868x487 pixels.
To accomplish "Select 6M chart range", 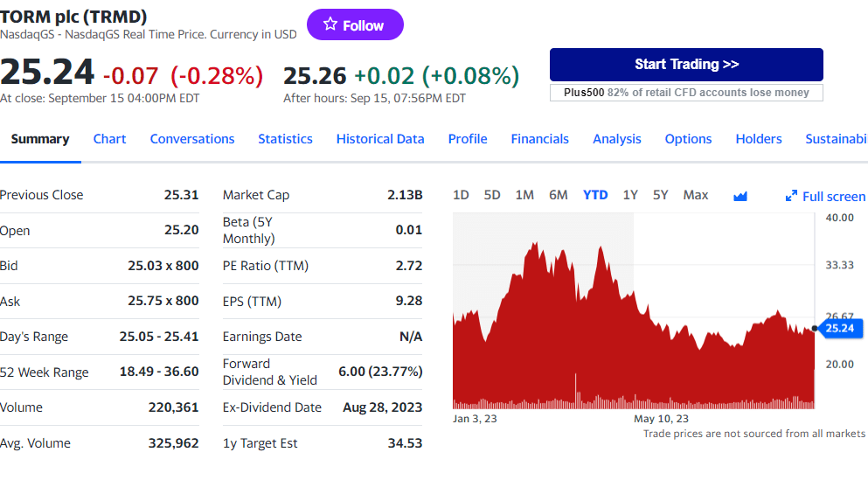I will click(x=558, y=195).
